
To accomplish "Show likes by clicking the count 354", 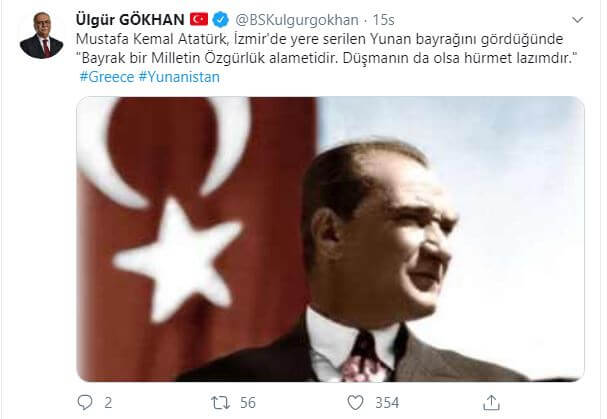I will point(387,403).
